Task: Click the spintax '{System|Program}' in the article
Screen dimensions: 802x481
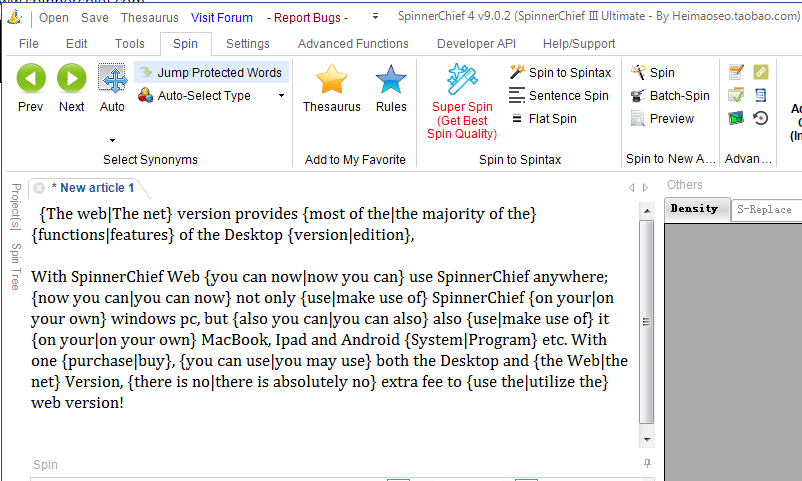Action: [x=471, y=340]
